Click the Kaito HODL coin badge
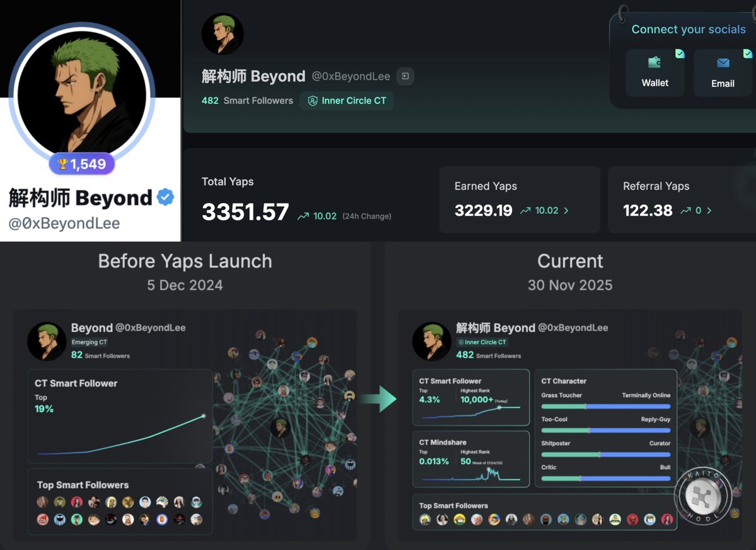 704,496
